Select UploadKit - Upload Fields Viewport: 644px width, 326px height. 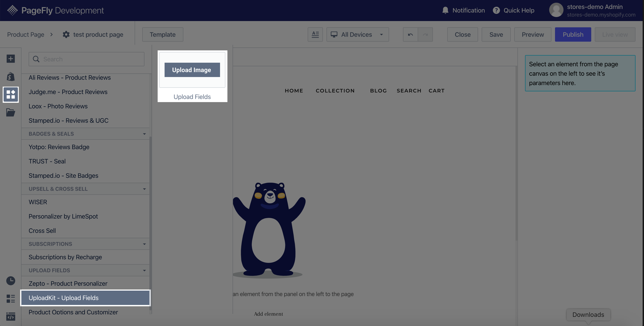pyautogui.click(x=85, y=298)
